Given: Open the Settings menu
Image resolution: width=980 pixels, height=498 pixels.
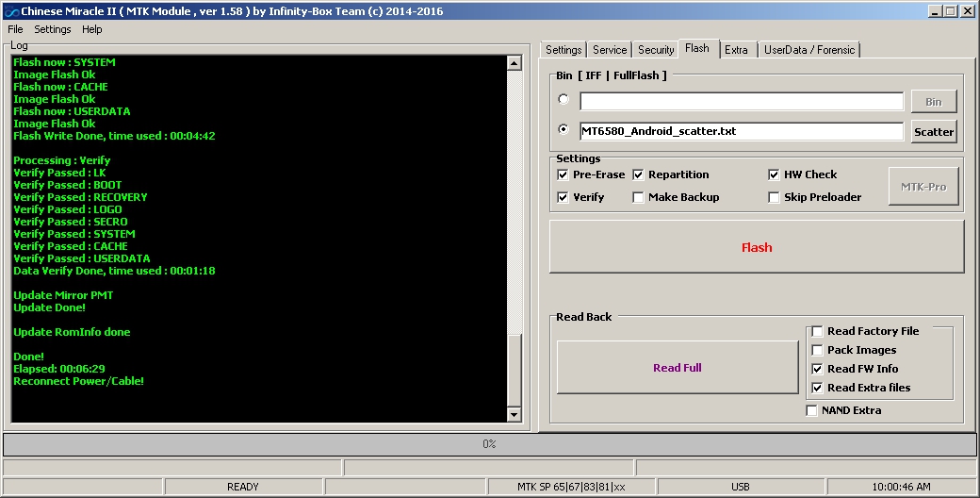Looking at the screenshot, I should (x=53, y=29).
